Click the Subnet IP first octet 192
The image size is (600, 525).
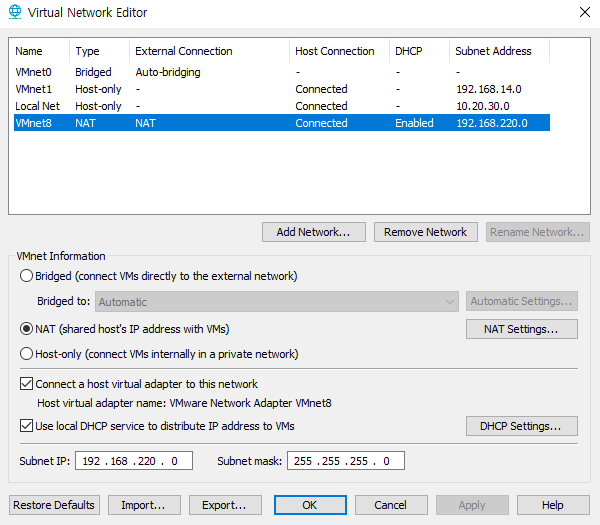(x=91, y=461)
